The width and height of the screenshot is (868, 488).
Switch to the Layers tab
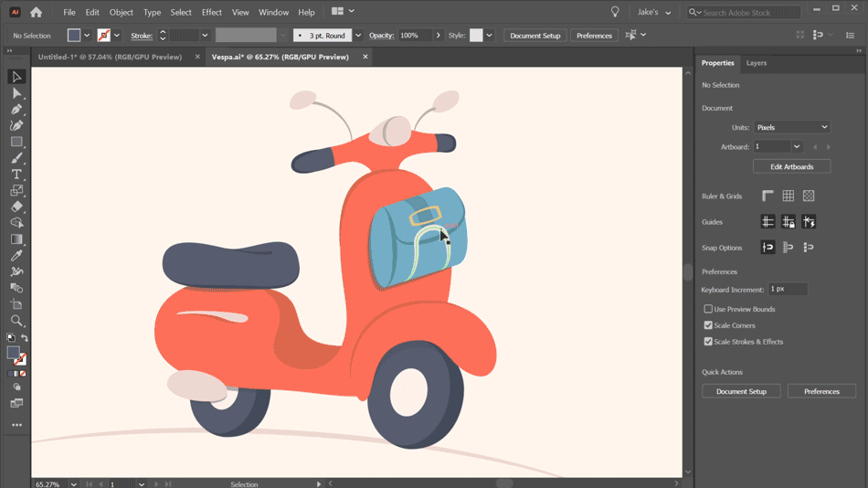tap(757, 63)
